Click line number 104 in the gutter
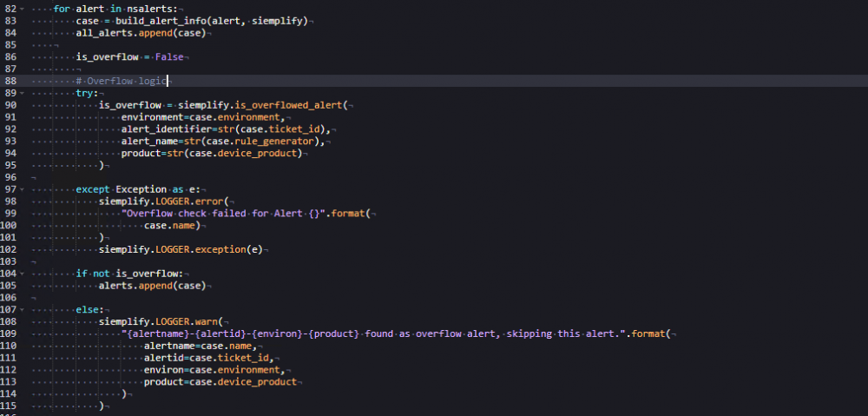Screen dimensions: 868x416 (x=10, y=273)
